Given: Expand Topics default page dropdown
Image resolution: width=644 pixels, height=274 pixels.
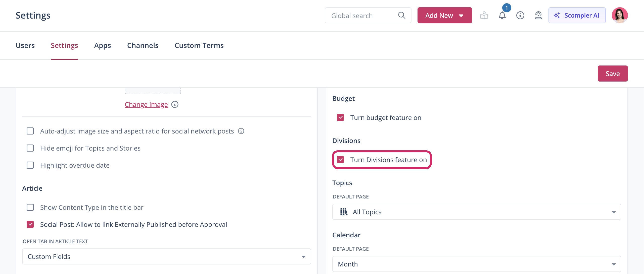Looking at the screenshot, I should 477,212.
